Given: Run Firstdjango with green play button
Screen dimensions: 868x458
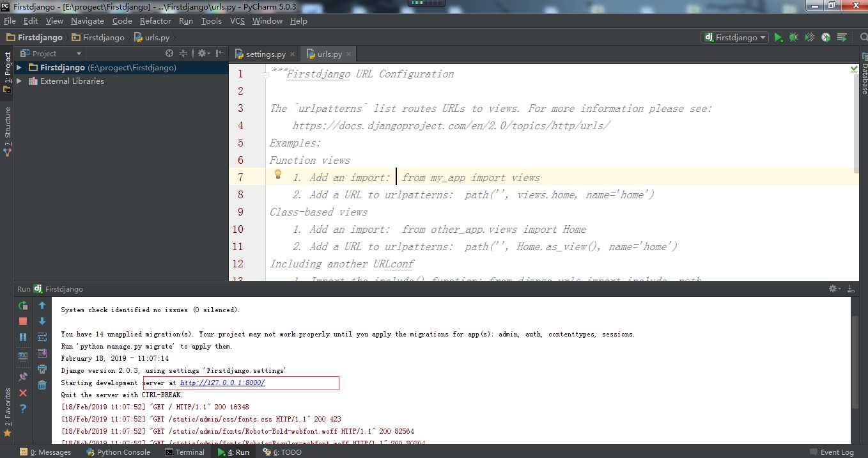Looking at the screenshot, I should [778, 38].
